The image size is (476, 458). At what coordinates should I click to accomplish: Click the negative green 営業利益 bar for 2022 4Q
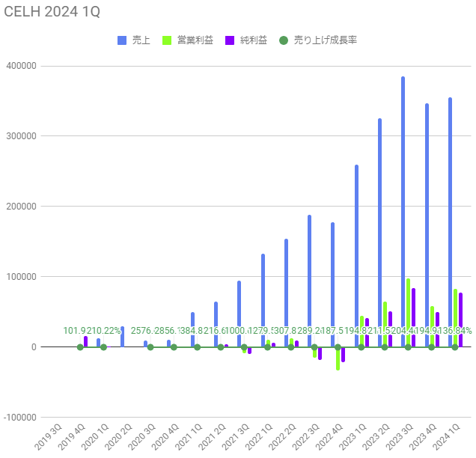[338, 358]
